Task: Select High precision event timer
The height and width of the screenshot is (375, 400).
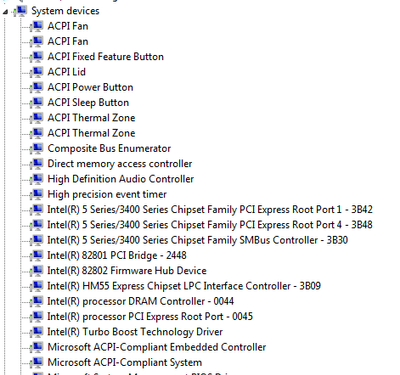Action: click(x=107, y=194)
